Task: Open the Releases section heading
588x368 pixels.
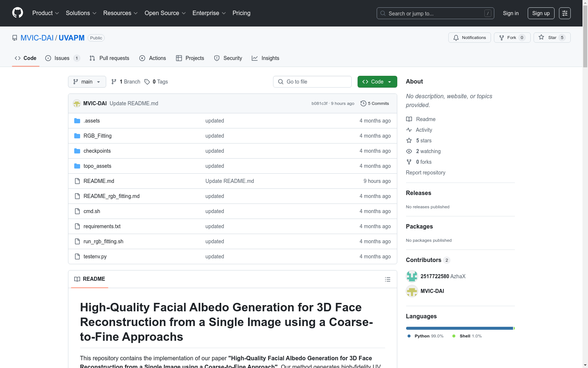Action: pos(419,193)
